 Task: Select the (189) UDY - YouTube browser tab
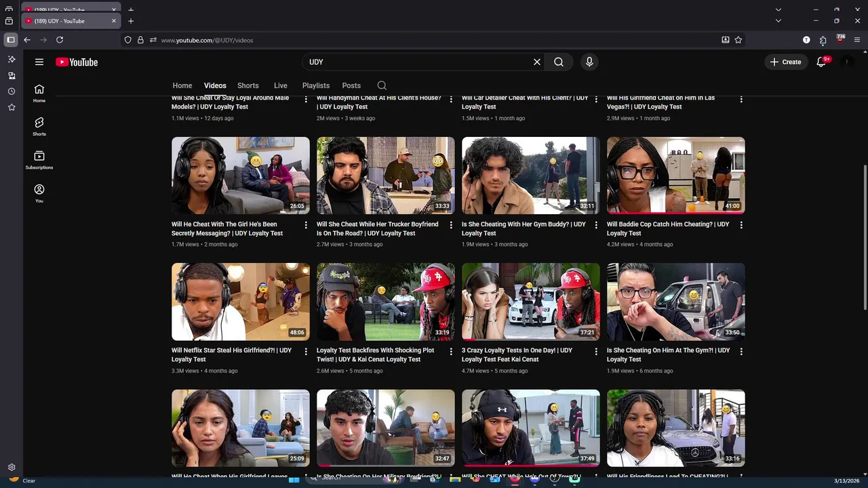pyautogui.click(x=71, y=21)
